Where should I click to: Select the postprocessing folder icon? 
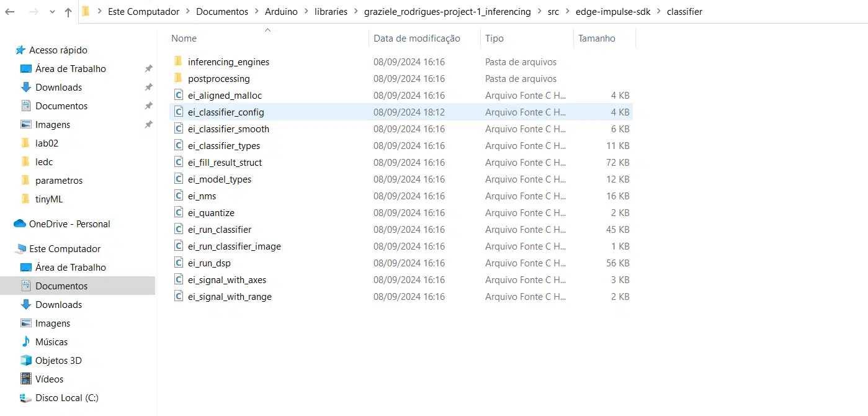pos(178,78)
